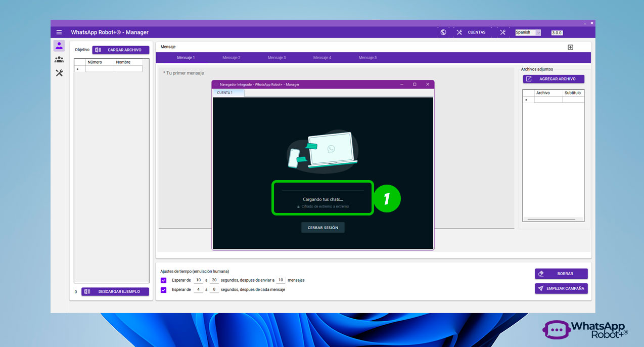Click the 4 seconds minimum field
Viewport: 644px width, 347px height.
(x=199, y=290)
